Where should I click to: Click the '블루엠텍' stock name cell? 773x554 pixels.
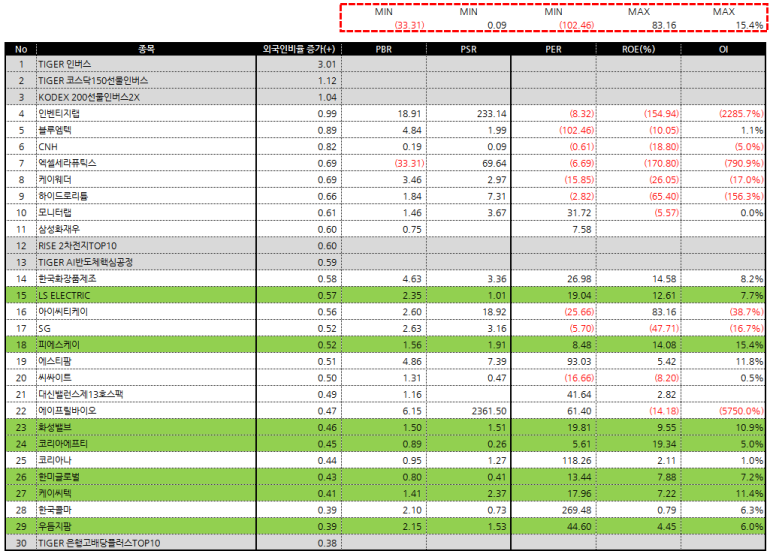[146, 130]
